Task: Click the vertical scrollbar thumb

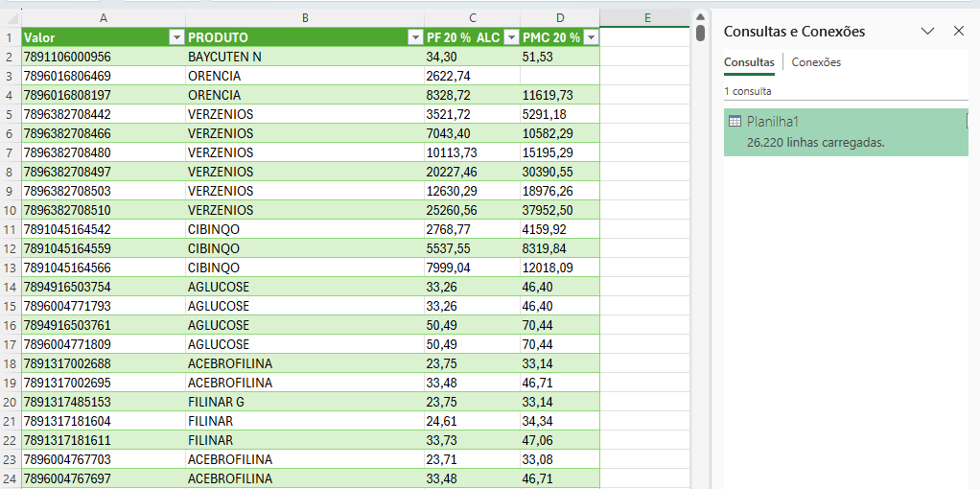Action: tap(701, 33)
